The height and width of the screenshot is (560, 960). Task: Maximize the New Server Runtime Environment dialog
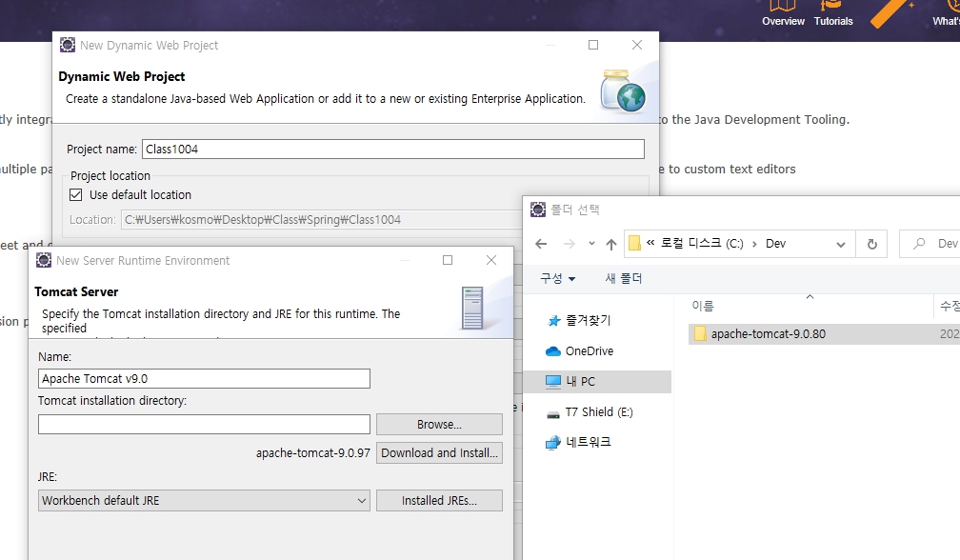click(x=448, y=260)
